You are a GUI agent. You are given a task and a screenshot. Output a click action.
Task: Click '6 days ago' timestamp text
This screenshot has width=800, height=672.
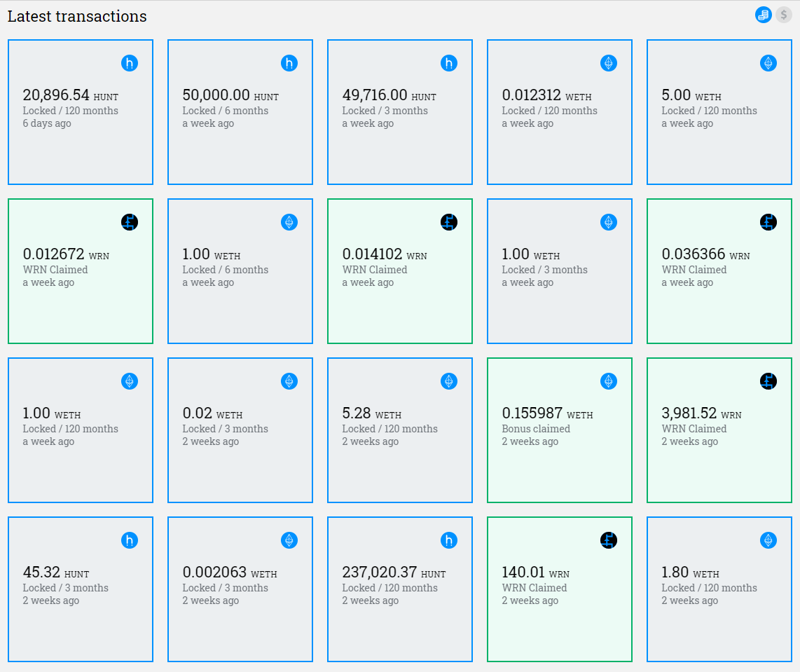click(47, 123)
